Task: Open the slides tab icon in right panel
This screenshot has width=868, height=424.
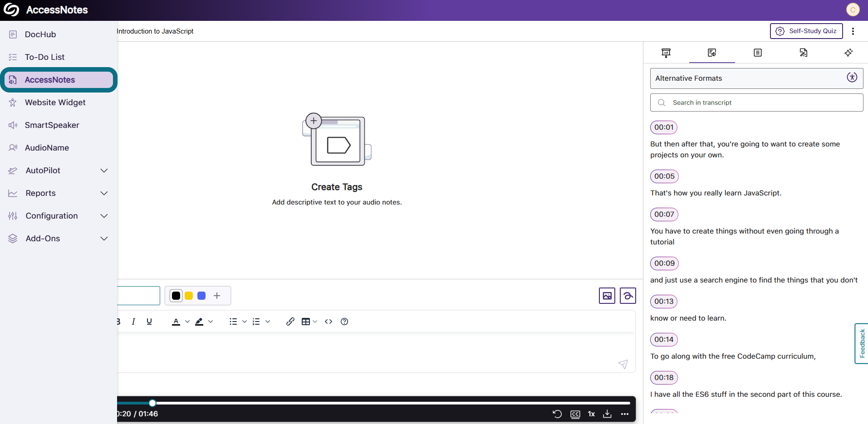Action: pos(666,53)
